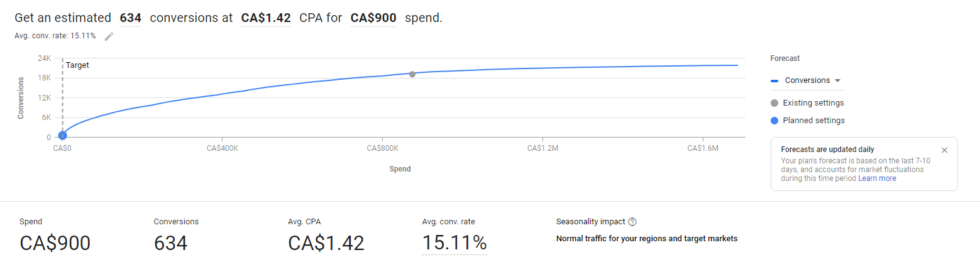This screenshot has height=267, width=980.
Task: Click the blue Conversions legend line
Action: 774,81
